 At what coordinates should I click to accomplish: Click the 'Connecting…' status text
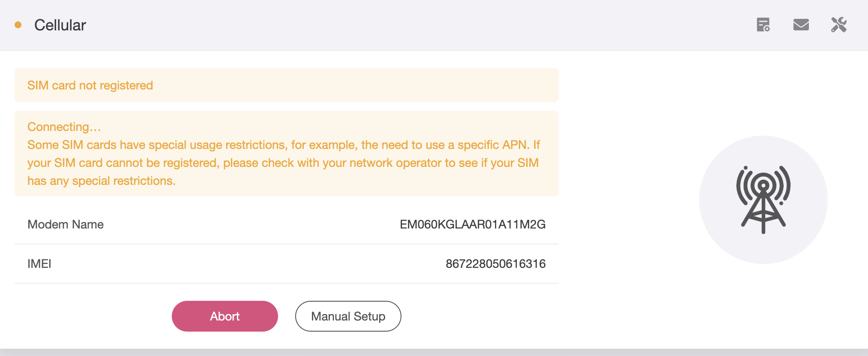64,127
